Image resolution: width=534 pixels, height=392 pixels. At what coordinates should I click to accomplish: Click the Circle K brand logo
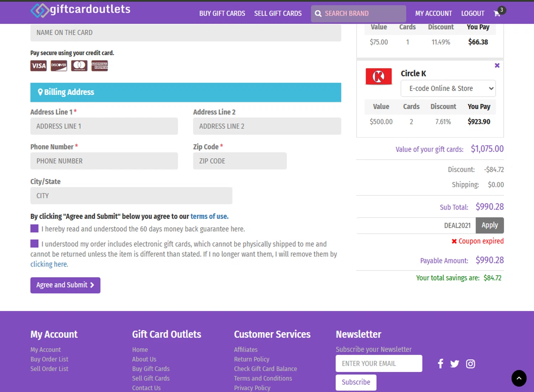(379, 76)
